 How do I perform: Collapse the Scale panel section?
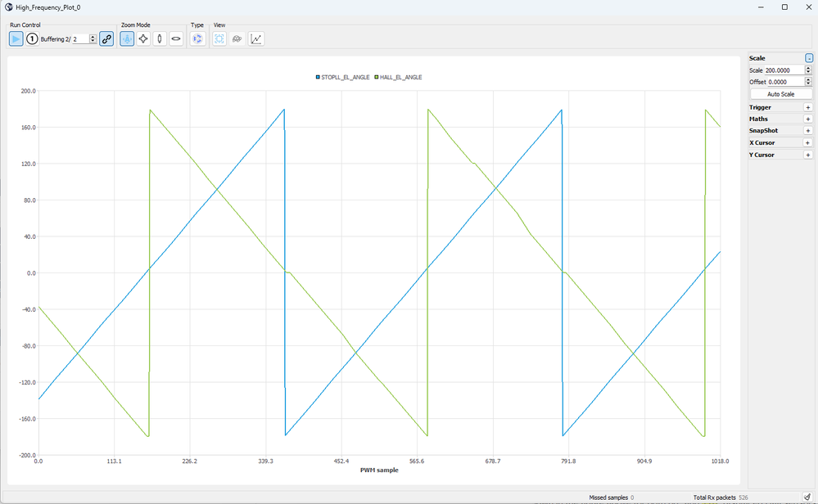(x=809, y=58)
